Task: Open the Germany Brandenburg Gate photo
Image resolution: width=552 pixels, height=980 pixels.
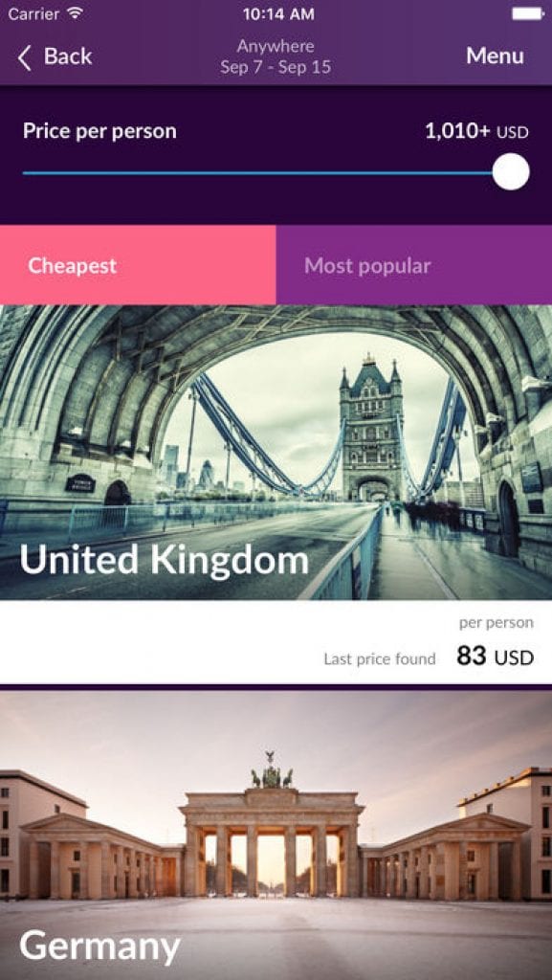Action: pyautogui.click(x=276, y=835)
